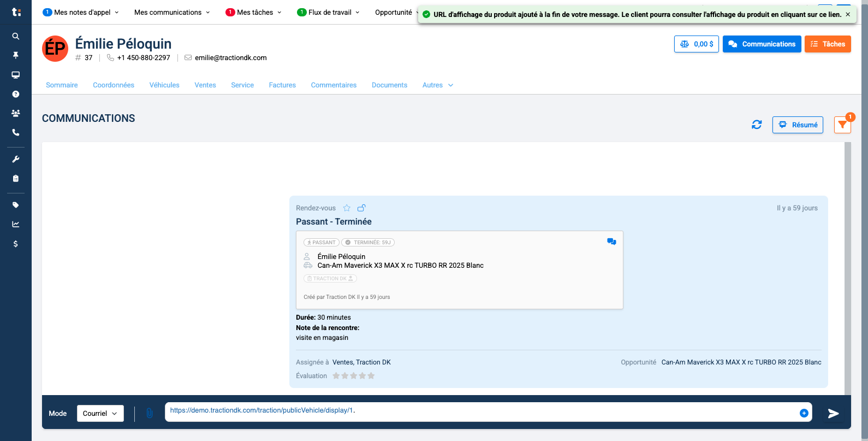The width and height of the screenshot is (868, 441).
Task: Click the Résumé button
Action: [798, 125]
